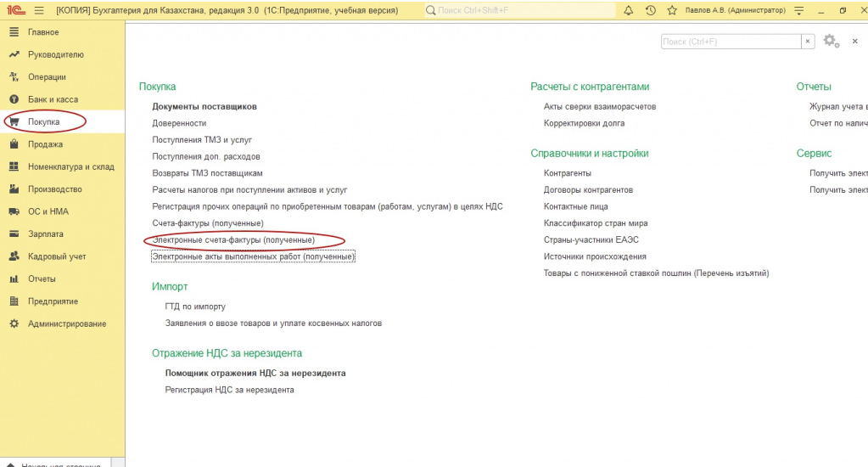868x467 pixels.
Task: Open the notifications bell icon
Action: [629, 10]
